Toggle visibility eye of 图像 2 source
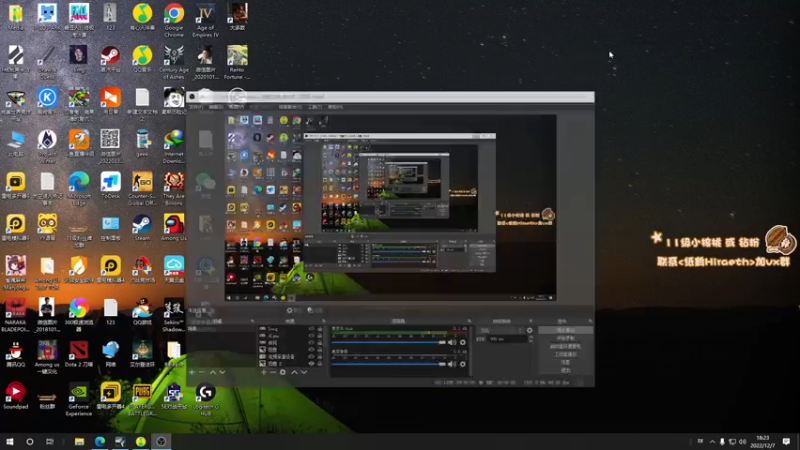 pyautogui.click(x=311, y=364)
